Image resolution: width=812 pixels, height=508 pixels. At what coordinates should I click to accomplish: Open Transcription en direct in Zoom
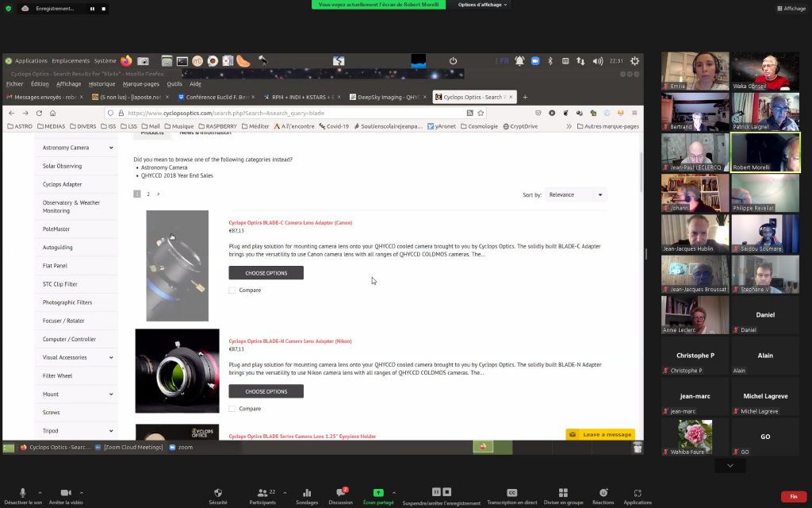tap(511, 496)
